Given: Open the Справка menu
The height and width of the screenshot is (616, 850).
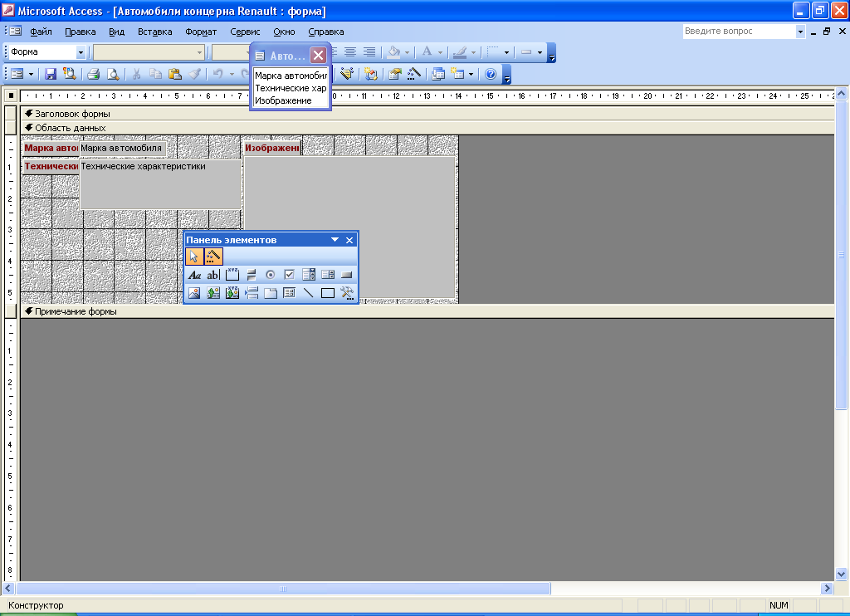Looking at the screenshot, I should point(325,32).
